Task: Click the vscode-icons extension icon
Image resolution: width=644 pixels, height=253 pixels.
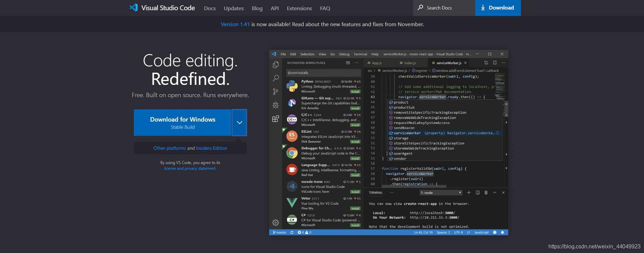Action: tap(292, 186)
